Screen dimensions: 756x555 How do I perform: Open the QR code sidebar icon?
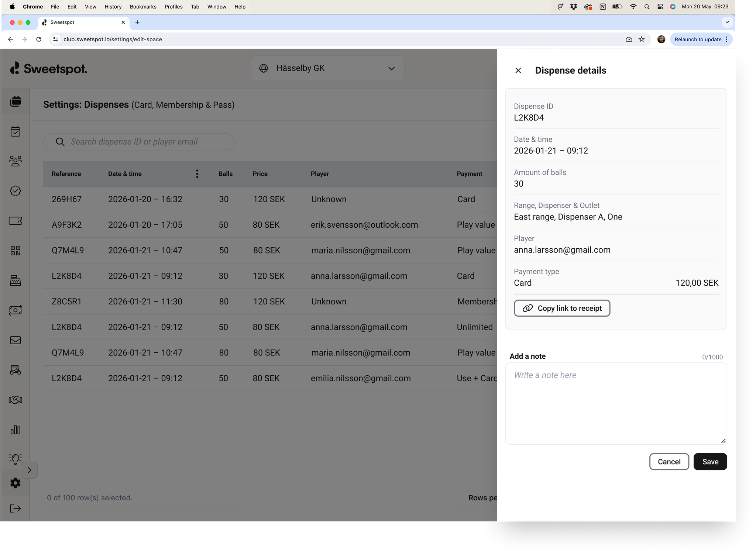coord(16,251)
